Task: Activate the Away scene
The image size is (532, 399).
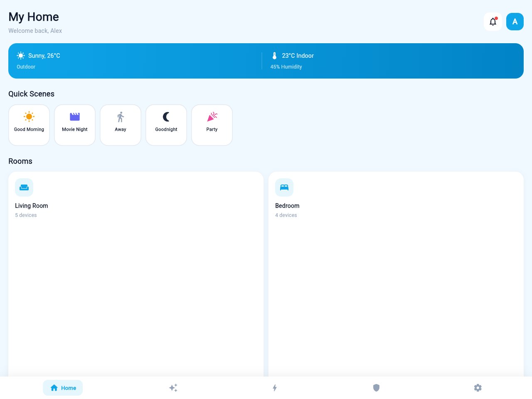Action: pos(121,125)
